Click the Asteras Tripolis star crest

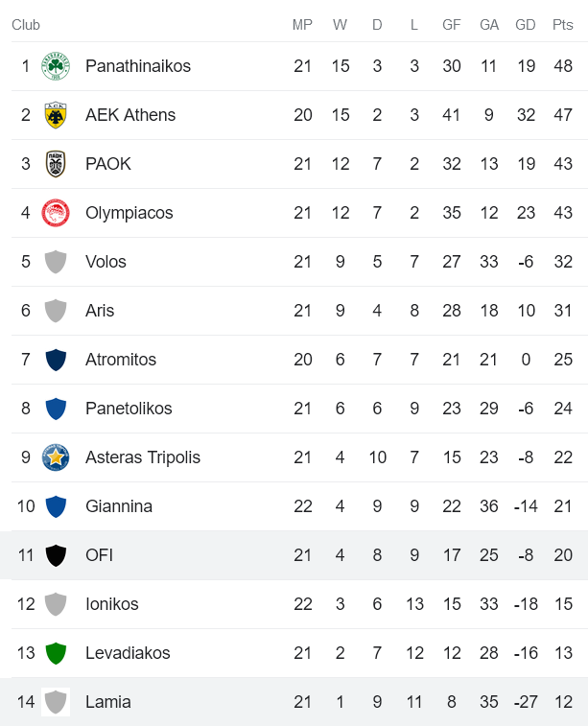(x=56, y=457)
